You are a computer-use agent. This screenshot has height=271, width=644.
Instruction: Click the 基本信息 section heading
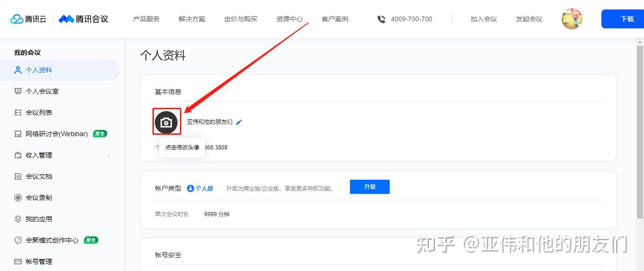tap(168, 92)
